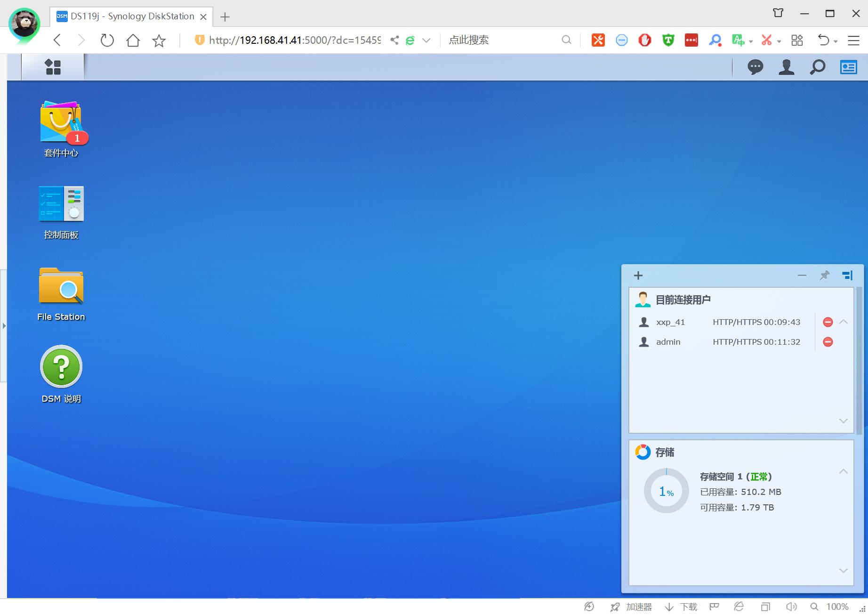Select the admin user row

pos(722,342)
